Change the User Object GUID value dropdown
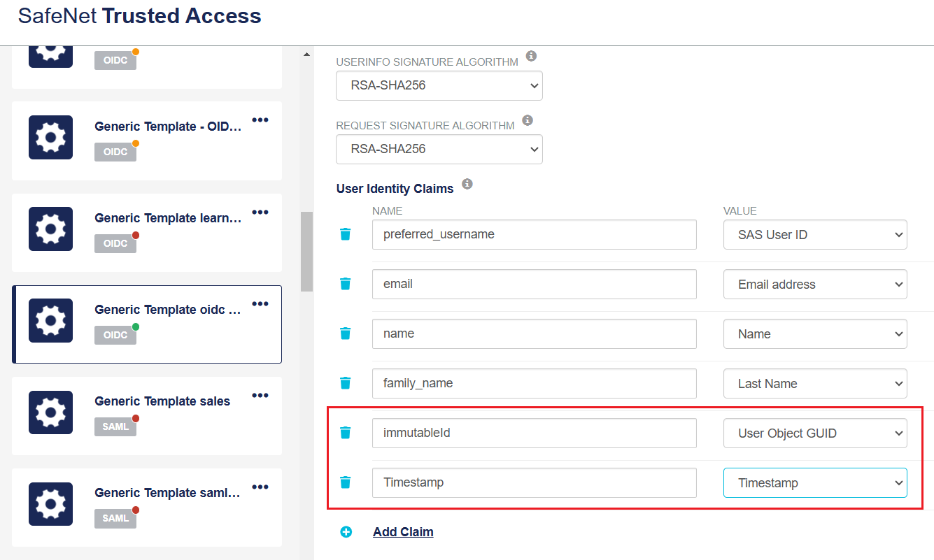The image size is (934, 560). click(815, 433)
